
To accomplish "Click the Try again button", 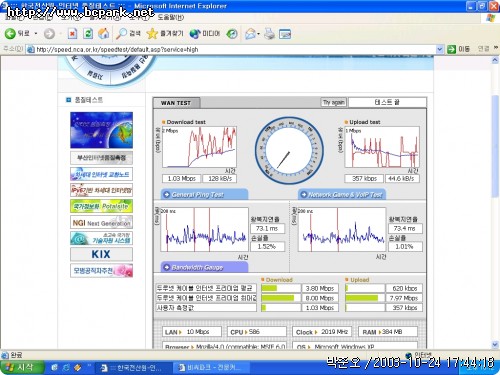I will coord(334,102).
